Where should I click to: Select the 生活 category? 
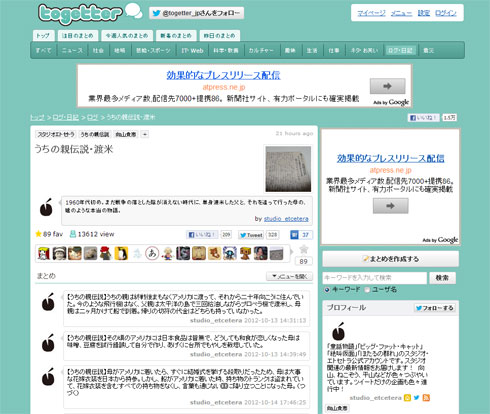[x=312, y=50]
